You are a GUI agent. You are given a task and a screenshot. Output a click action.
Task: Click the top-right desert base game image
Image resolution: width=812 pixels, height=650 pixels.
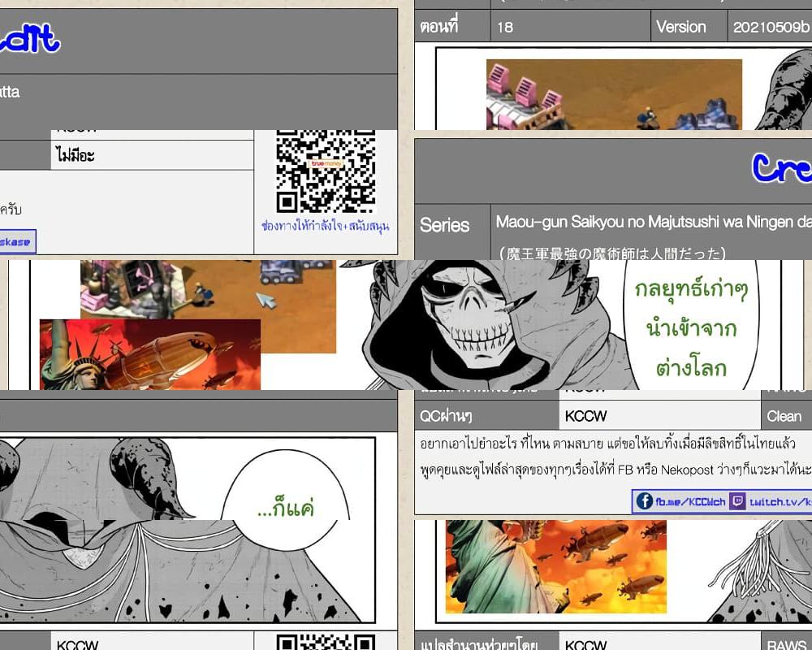click(x=614, y=94)
